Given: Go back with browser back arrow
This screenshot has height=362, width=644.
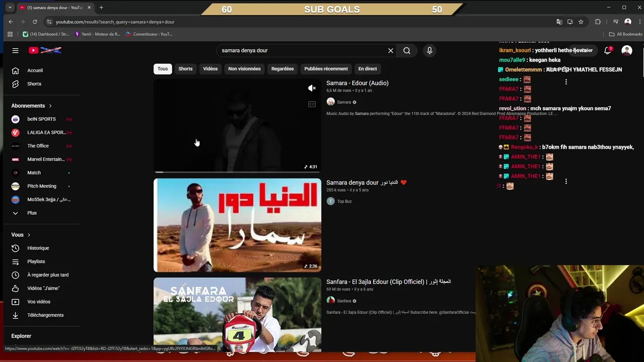Looking at the screenshot, I should click(x=11, y=22).
